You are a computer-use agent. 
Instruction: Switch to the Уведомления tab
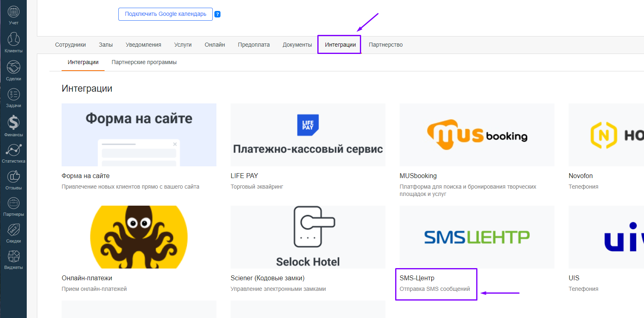pos(143,45)
